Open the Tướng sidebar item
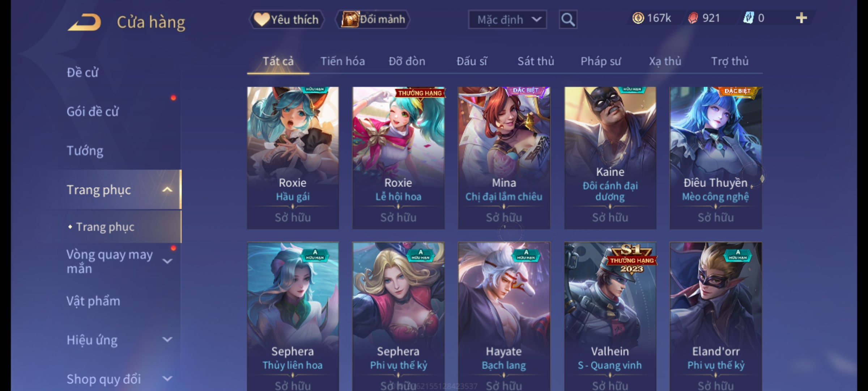 pos(85,151)
